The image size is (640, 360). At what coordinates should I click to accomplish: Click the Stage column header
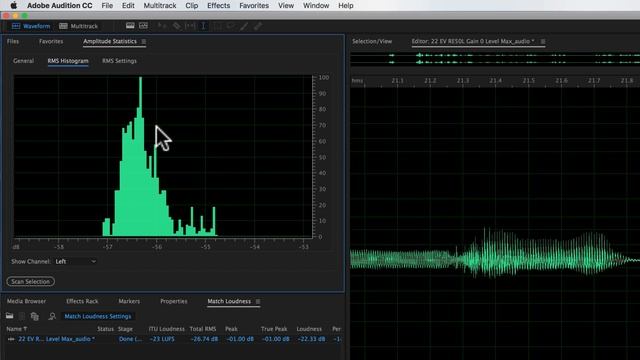(125, 329)
